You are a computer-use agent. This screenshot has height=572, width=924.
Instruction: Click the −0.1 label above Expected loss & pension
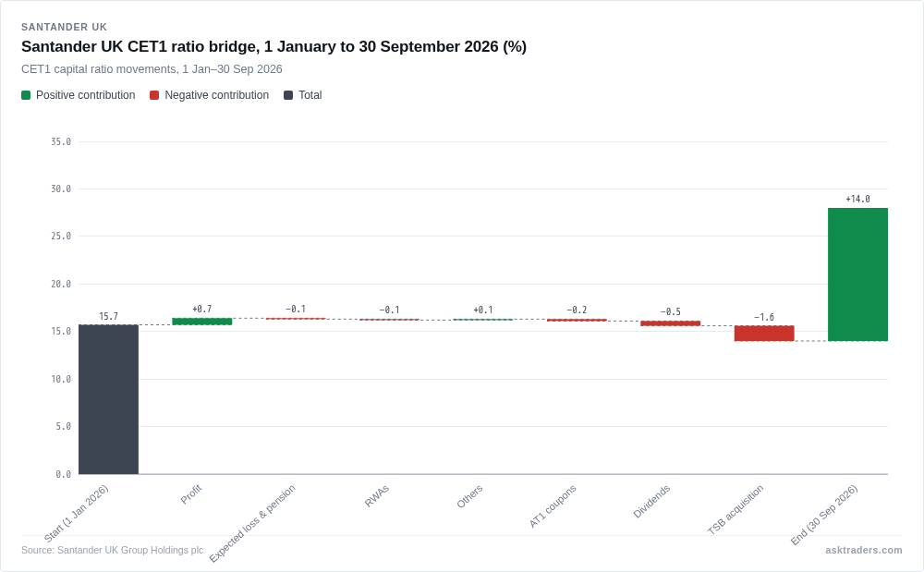(296, 309)
